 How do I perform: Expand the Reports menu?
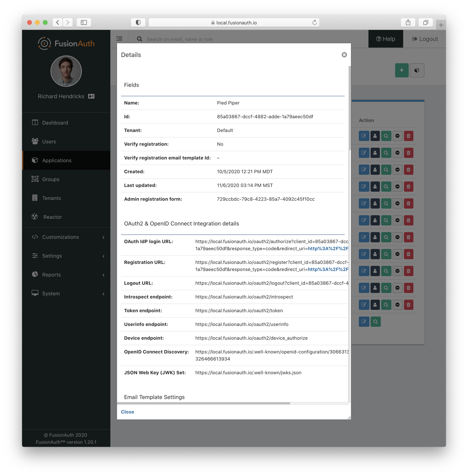(x=66, y=275)
